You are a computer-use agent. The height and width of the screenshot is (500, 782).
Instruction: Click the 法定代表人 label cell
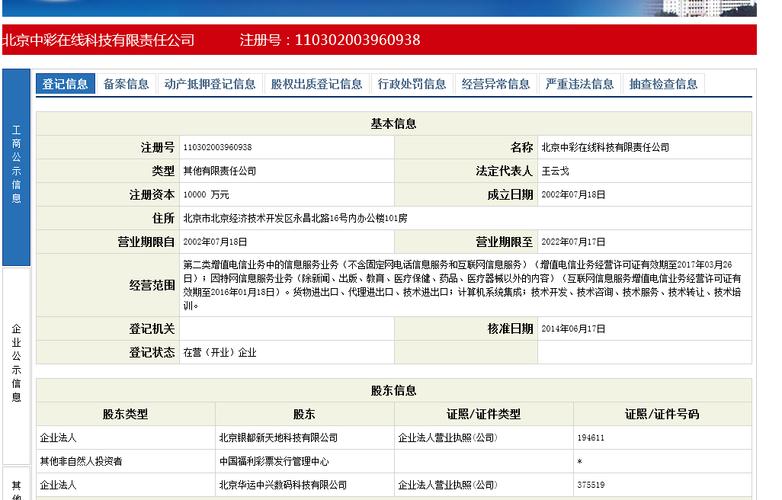point(466,171)
